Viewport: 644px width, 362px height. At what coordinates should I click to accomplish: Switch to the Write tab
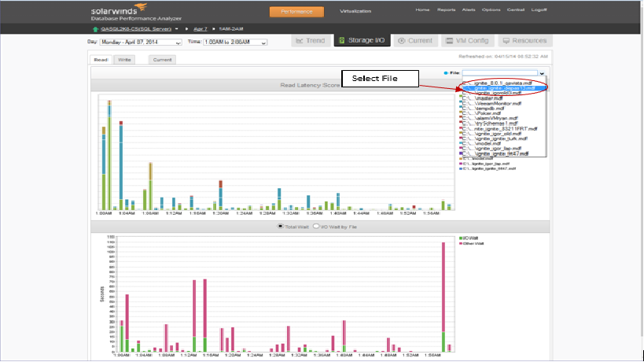(x=124, y=60)
